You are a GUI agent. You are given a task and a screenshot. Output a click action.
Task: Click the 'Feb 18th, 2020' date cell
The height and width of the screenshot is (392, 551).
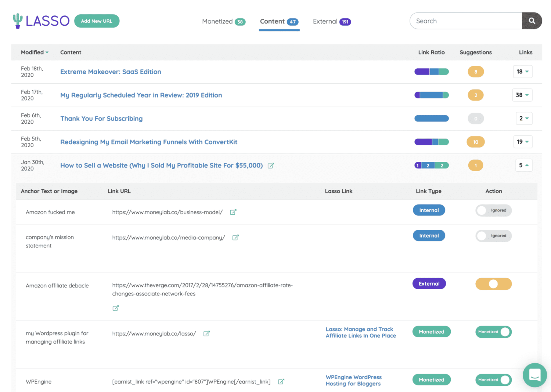click(x=32, y=72)
